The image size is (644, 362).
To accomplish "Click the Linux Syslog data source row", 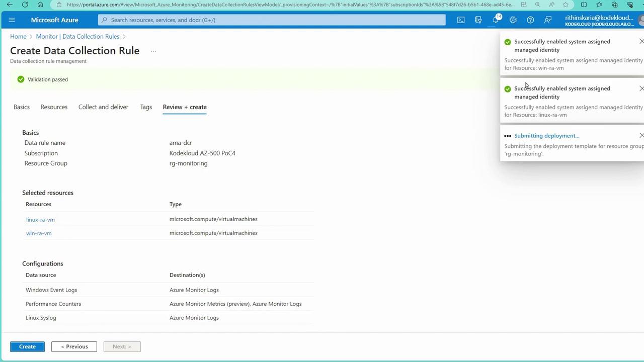I will [x=169, y=318].
